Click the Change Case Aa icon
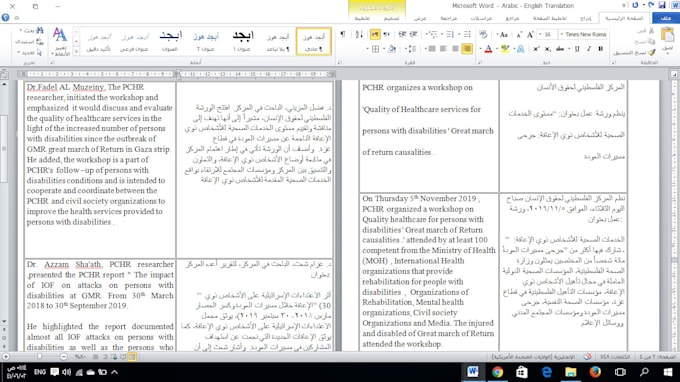Viewport: 680px width, 382px height. point(503,35)
